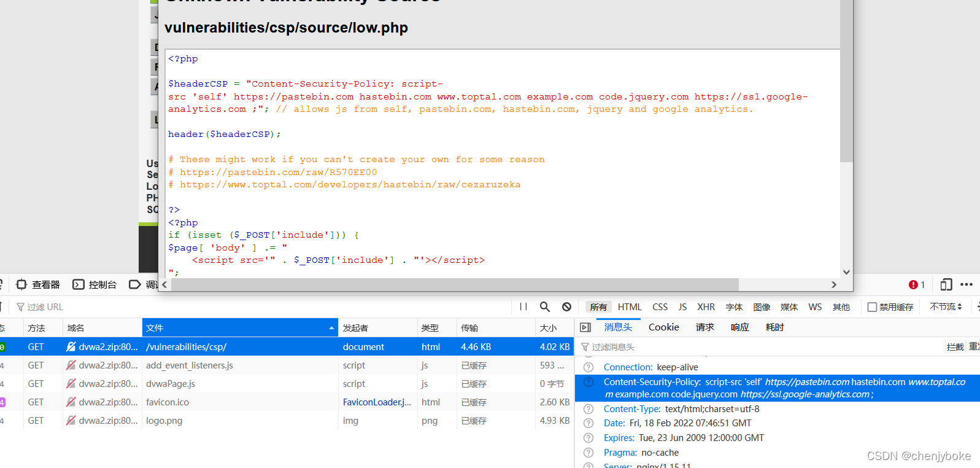
Task: Click the source popup horizontal scrollbar thumb
Action: point(455,284)
